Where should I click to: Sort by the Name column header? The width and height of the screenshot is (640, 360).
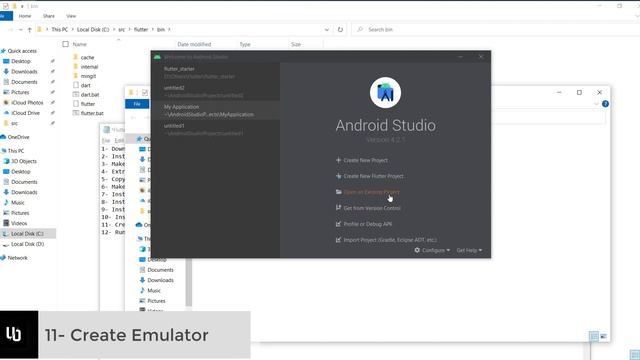tap(80, 44)
